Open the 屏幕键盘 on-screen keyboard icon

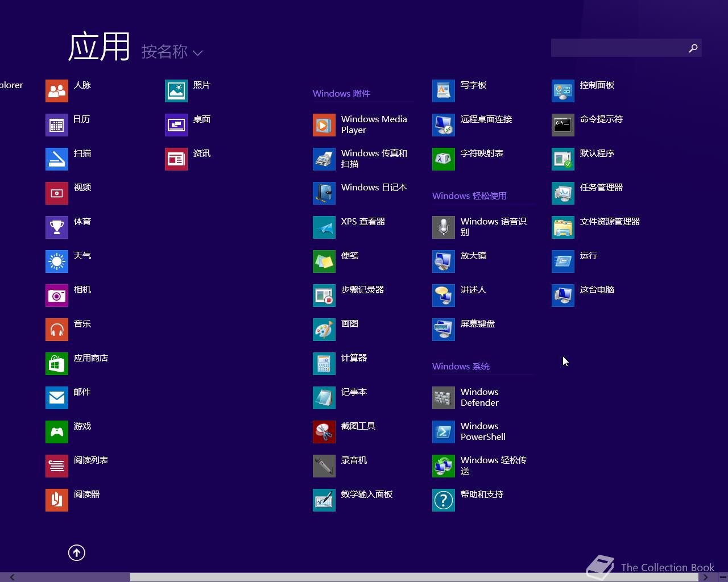pos(444,330)
